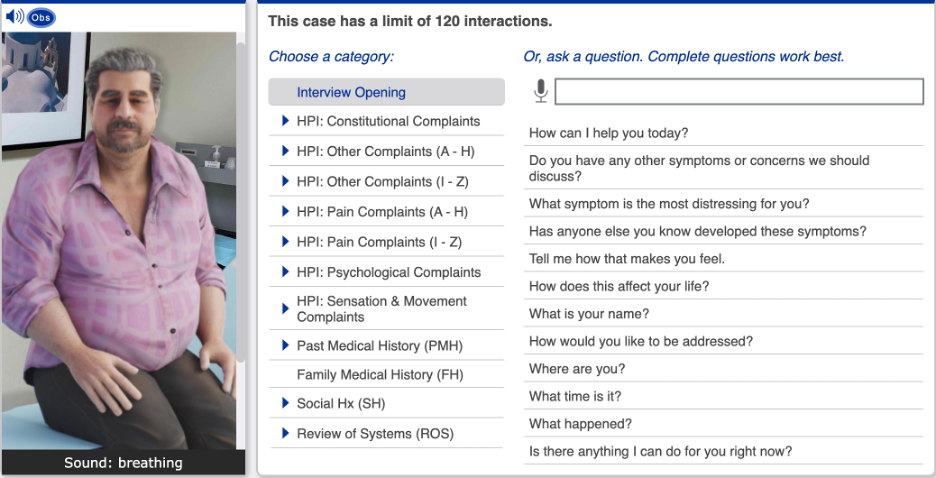Expand Past Medical History (PMH)
Viewport: 936px width, 478px height.
pos(379,346)
